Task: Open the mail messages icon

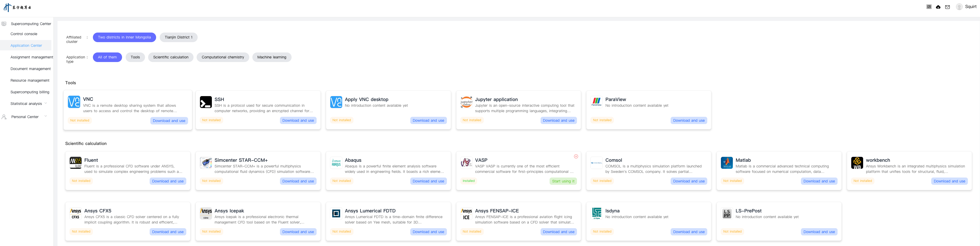Action: coord(948,7)
